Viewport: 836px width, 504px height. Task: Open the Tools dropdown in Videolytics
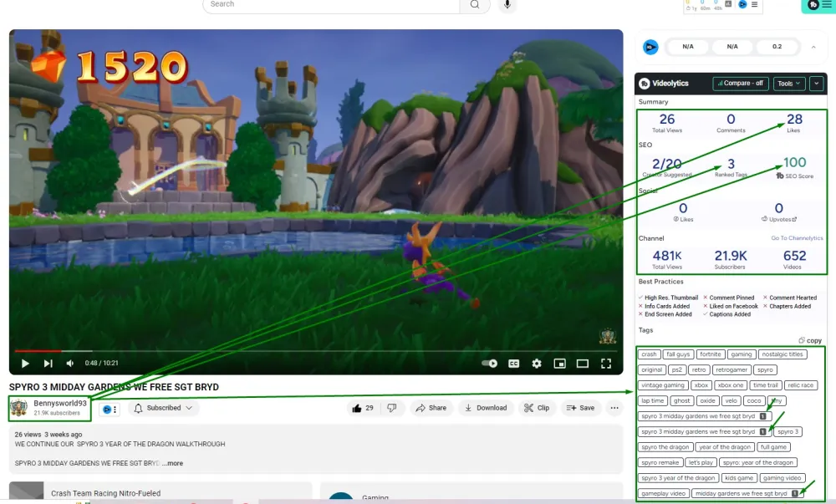click(x=789, y=84)
